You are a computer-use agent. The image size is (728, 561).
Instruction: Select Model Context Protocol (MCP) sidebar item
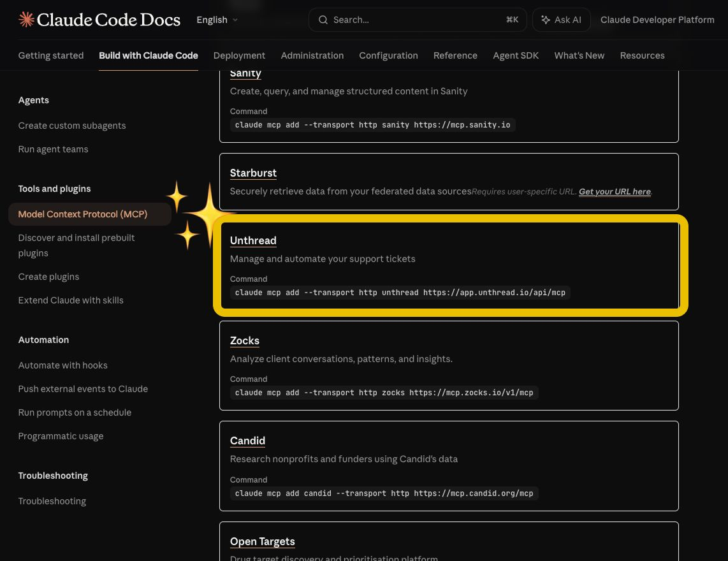coord(83,214)
